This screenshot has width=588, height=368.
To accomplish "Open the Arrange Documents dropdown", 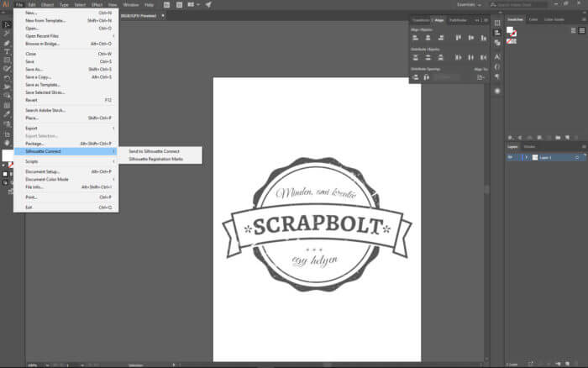I will [x=193, y=5].
